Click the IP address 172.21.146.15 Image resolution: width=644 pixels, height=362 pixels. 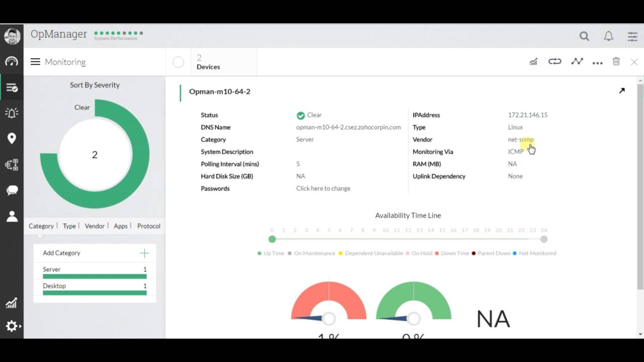pyautogui.click(x=528, y=115)
